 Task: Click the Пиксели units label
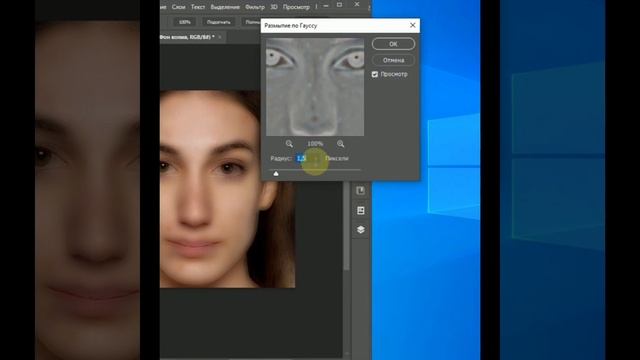(337, 158)
